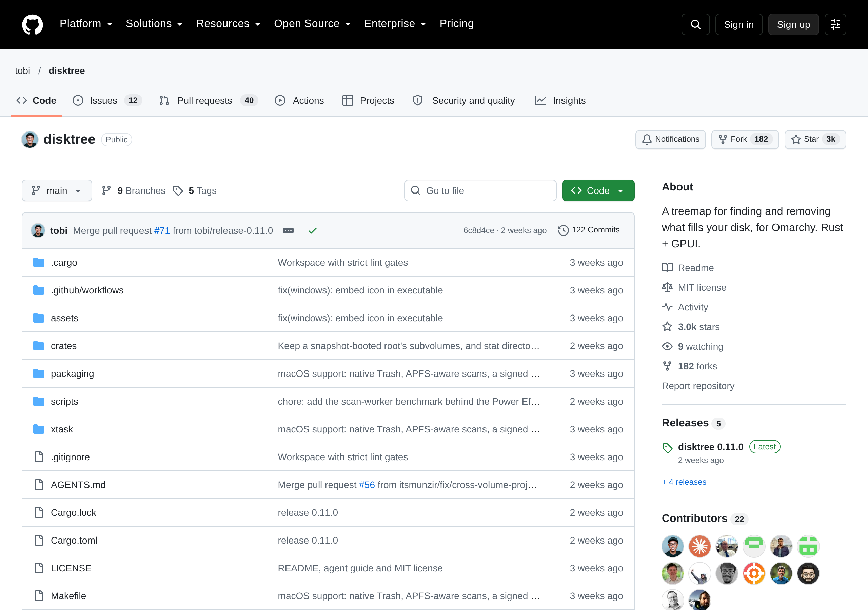Viewport: 868px width, 610px height.
Task: Open pull request #56 link in AGENTS.md row
Action: coord(367,485)
